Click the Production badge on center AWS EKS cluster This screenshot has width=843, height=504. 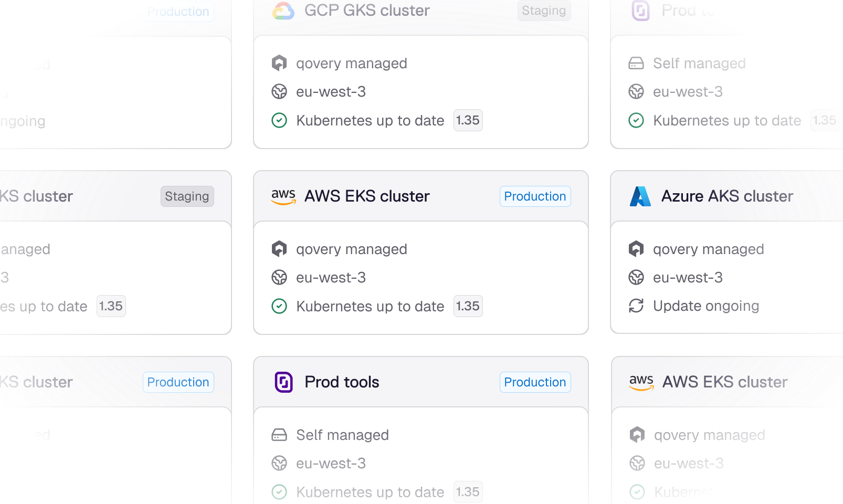click(535, 196)
